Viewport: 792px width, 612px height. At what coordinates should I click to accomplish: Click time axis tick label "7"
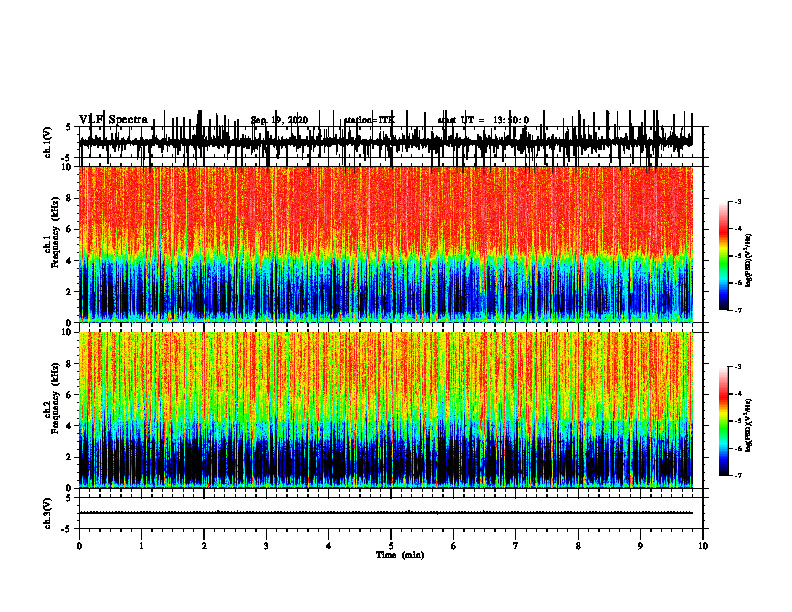tap(516, 546)
